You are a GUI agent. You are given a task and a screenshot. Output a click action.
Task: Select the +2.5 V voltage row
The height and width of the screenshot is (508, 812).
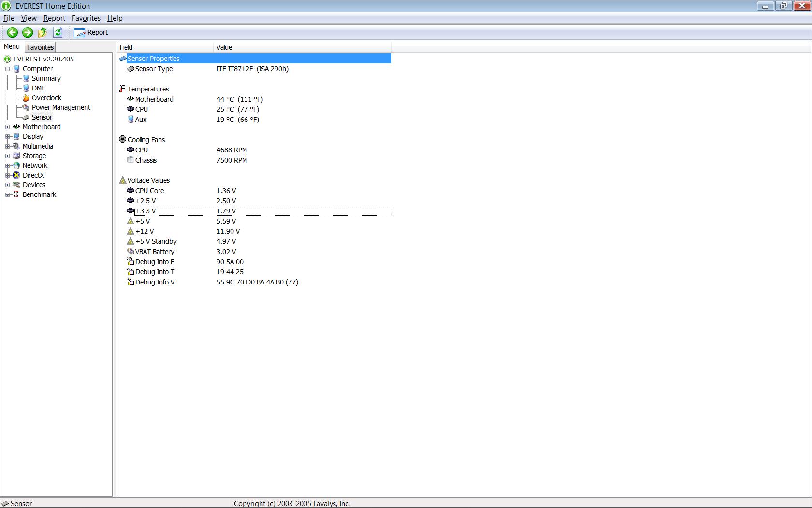(x=255, y=201)
